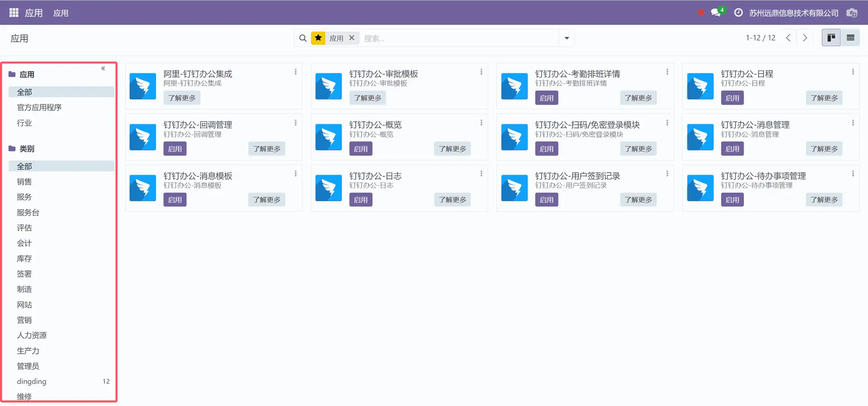Screen dimensions: 868x406
Task: Open kebab menu on 钉钉办公-日程 card
Action: coord(853,72)
